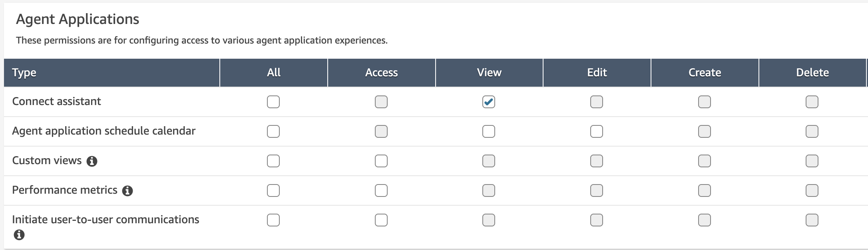
Task: Click the info icon beside Performance metrics
Action: click(x=127, y=190)
